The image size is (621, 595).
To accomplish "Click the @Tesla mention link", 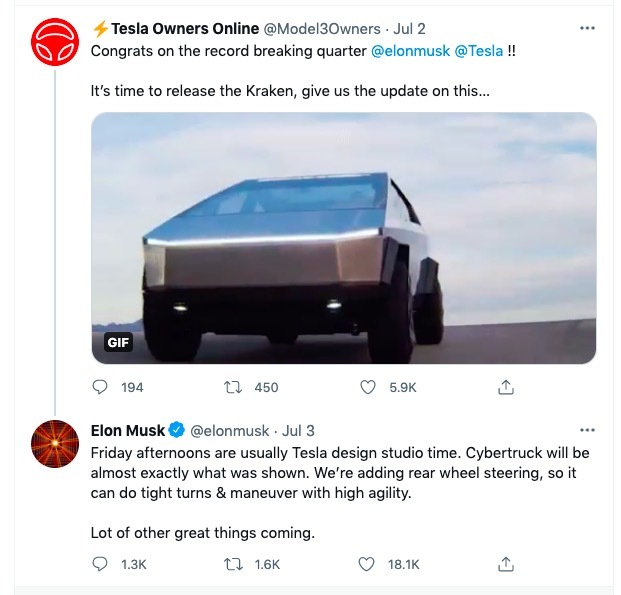I will click(x=479, y=50).
